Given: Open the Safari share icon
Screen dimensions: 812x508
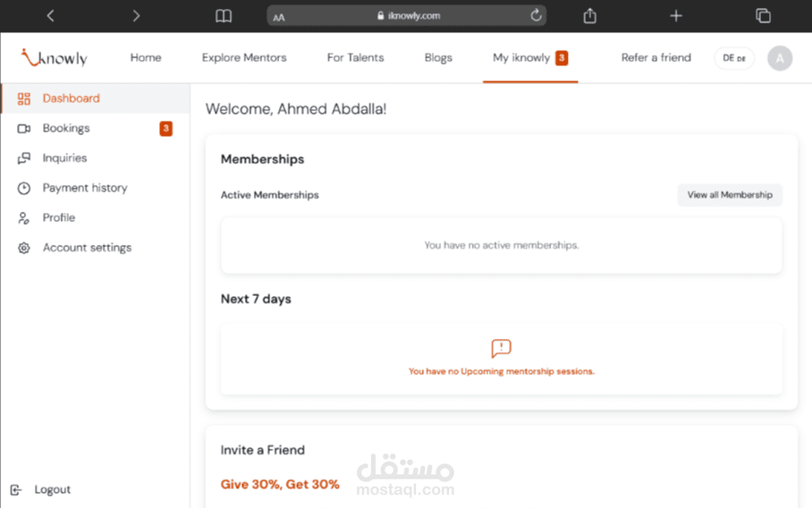Looking at the screenshot, I should tap(589, 15).
